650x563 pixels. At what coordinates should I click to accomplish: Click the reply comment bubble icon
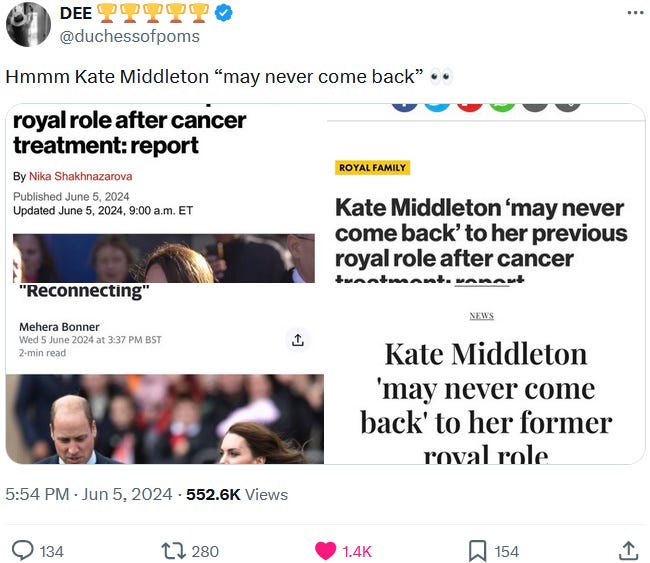[22, 551]
